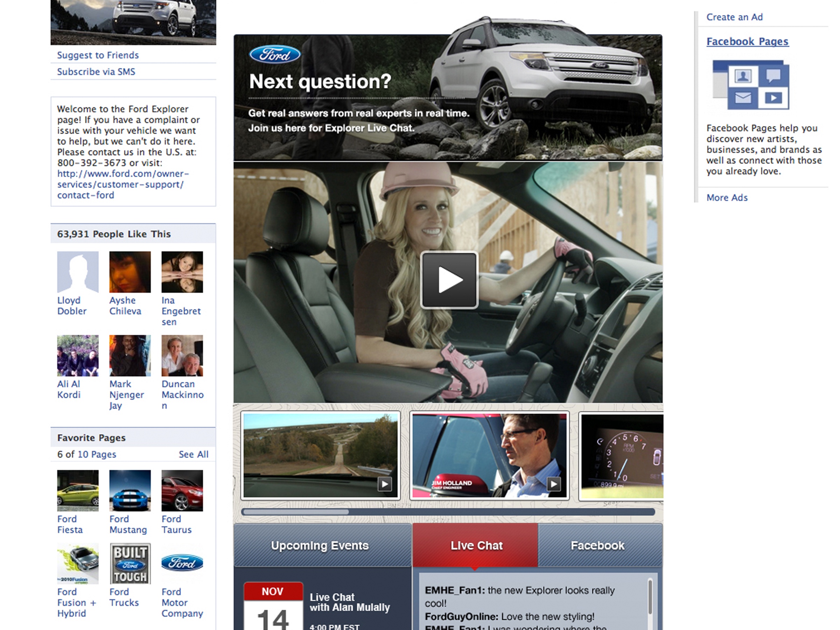Click the Suggest to Friends link
Image resolution: width=840 pixels, height=630 pixels.
coord(98,55)
